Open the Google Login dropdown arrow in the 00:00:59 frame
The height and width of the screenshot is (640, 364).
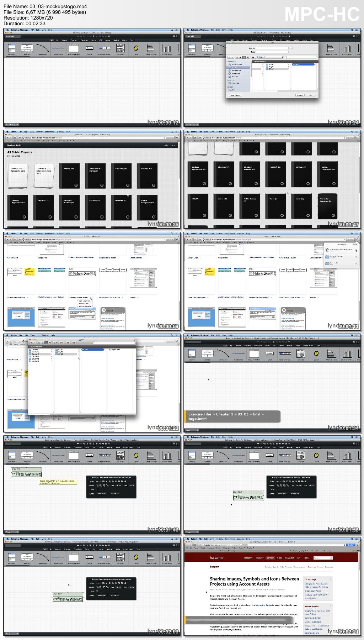tap(20, 258)
